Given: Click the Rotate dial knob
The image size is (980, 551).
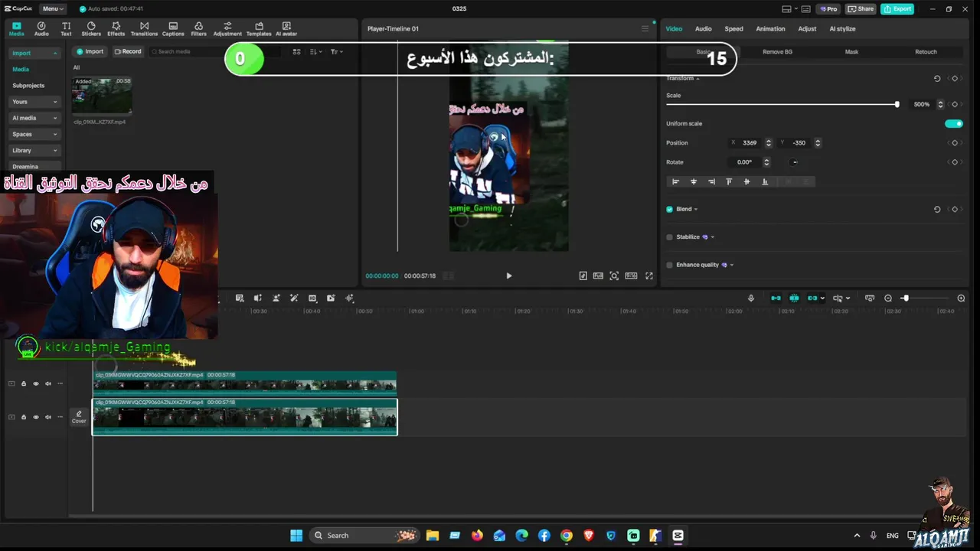Looking at the screenshot, I should click(795, 162).
